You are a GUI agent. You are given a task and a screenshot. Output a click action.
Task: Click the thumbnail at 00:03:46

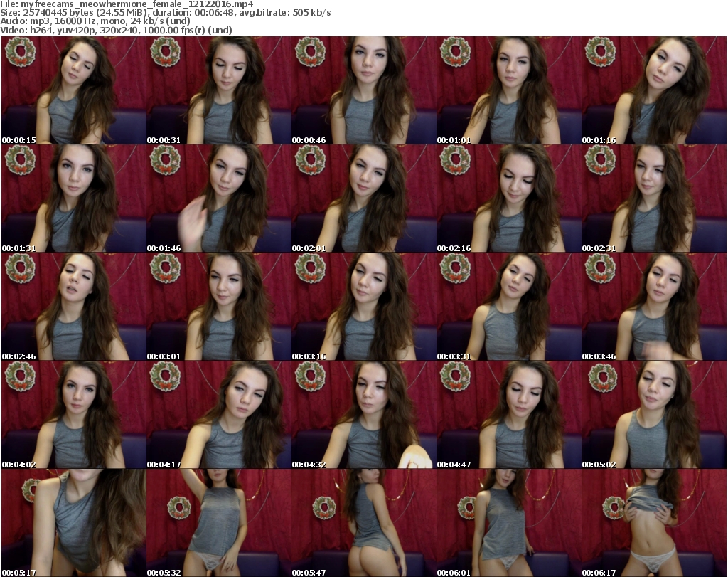(654, 307)
